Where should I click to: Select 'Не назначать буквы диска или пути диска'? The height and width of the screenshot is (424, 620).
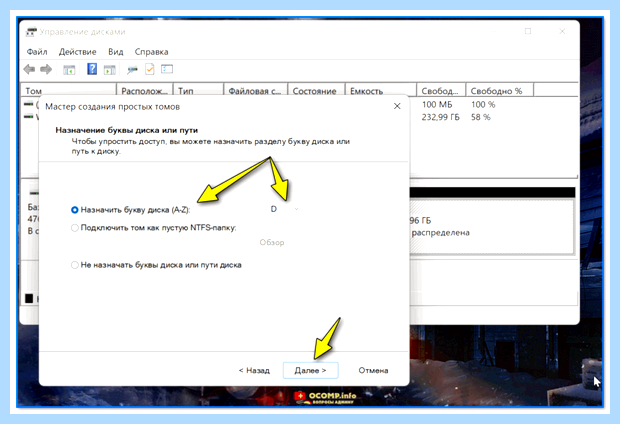pos(156,265)
